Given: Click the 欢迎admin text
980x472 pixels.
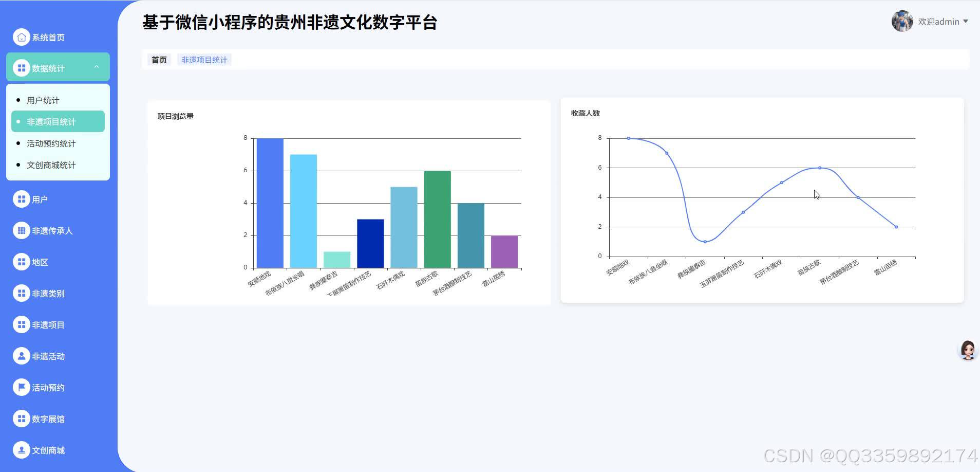Looking at the screenshot, I should click(x=939, y=22).
